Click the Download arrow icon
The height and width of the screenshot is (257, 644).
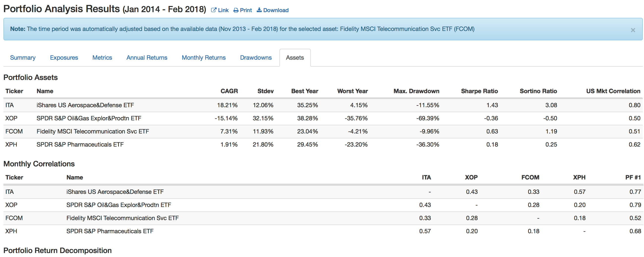click(259, 10)
